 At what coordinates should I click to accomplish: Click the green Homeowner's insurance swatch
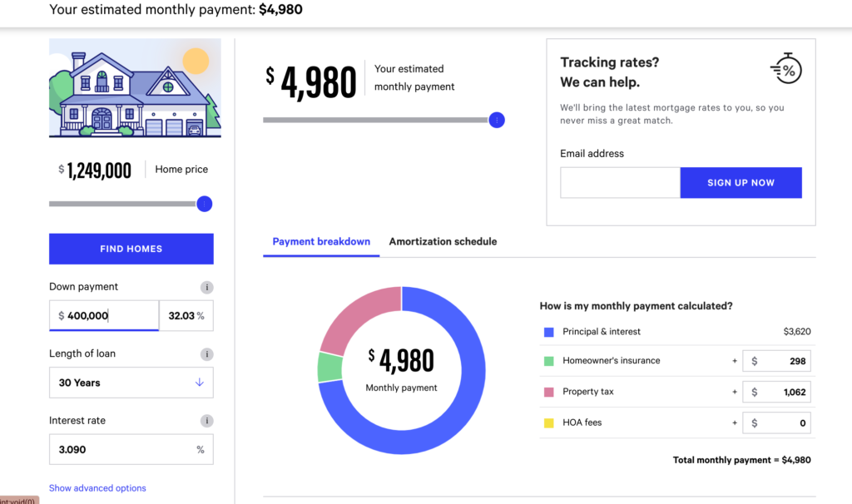pyautogui.click(x=548, y=361)
